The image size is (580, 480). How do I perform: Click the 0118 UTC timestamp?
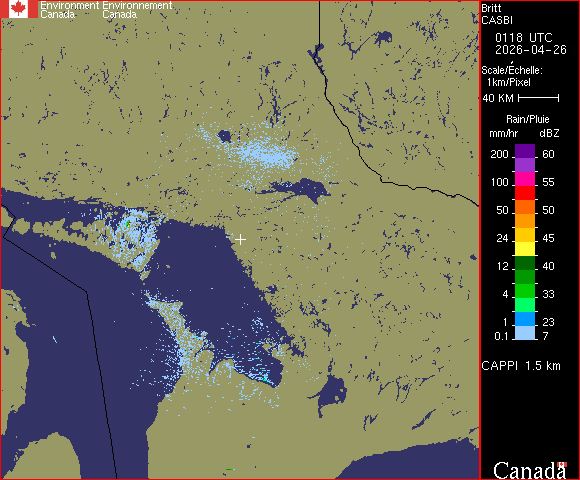[524, 38]
